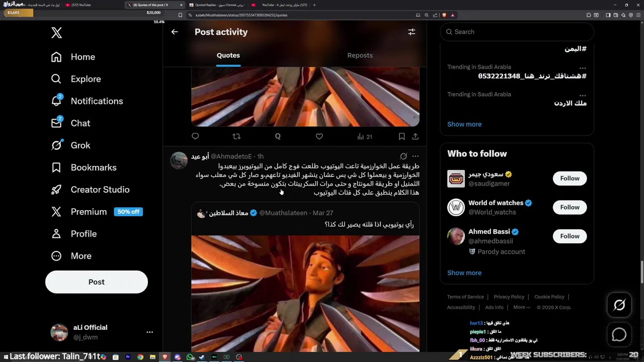Open @AhmadetoE profile handle
Screen dimensions: 644x362
pos(231,156)
